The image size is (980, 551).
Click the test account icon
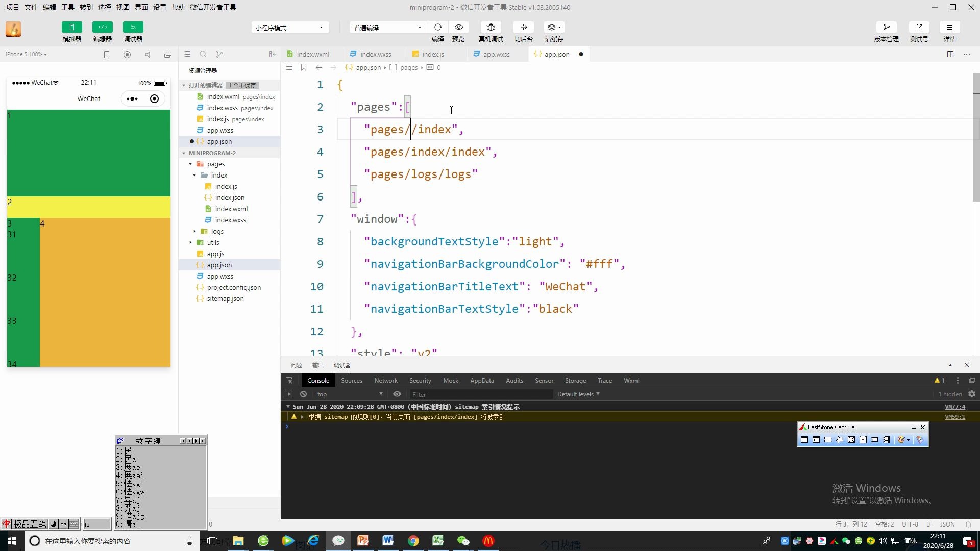click(919, 27)
